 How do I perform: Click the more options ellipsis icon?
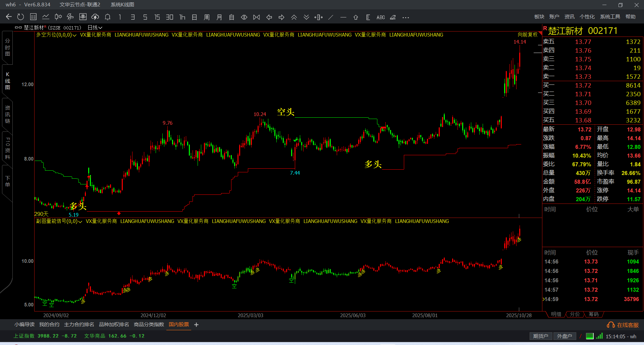pyautogui.click(x=406, y=17)
